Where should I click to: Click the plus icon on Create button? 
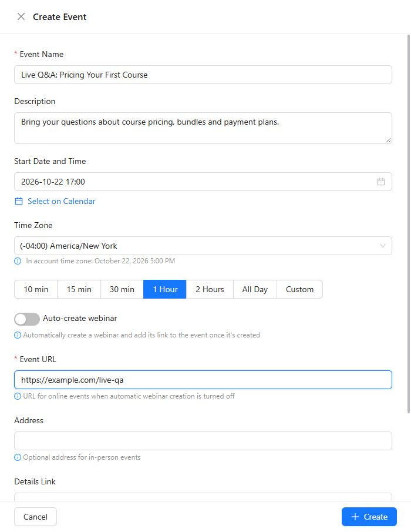pyautogui.click(x=355, y=517)
